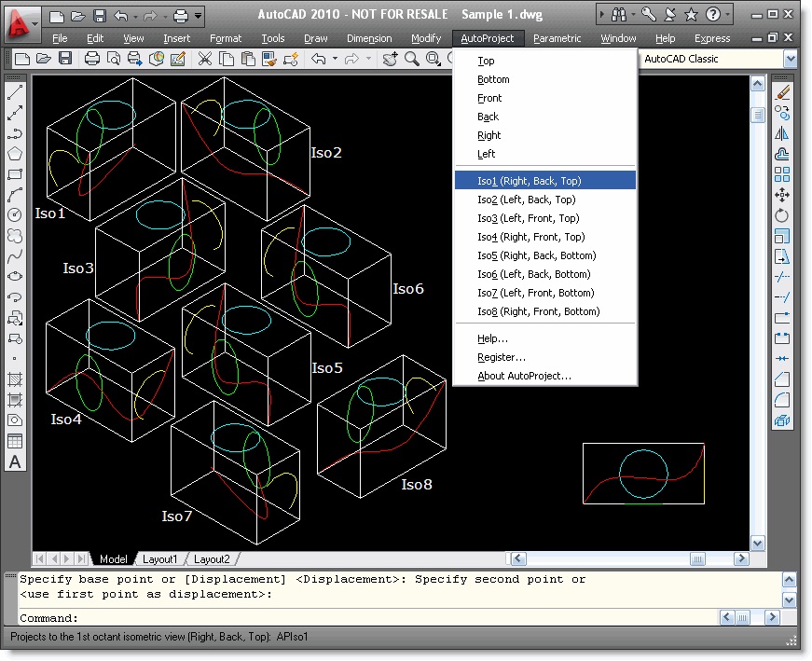Click the Pan hand tool icon
Image resolution: width=812 pixels, height=661 pixels.
[x=389, y=59]
